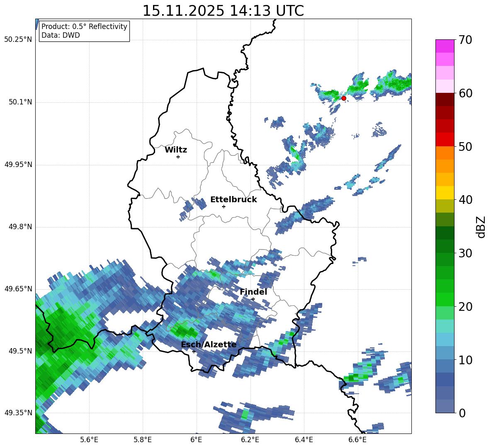Pick the orange colorbar swatch just below 50
This screenshot has height=448, width=491.
pos(445,153)
